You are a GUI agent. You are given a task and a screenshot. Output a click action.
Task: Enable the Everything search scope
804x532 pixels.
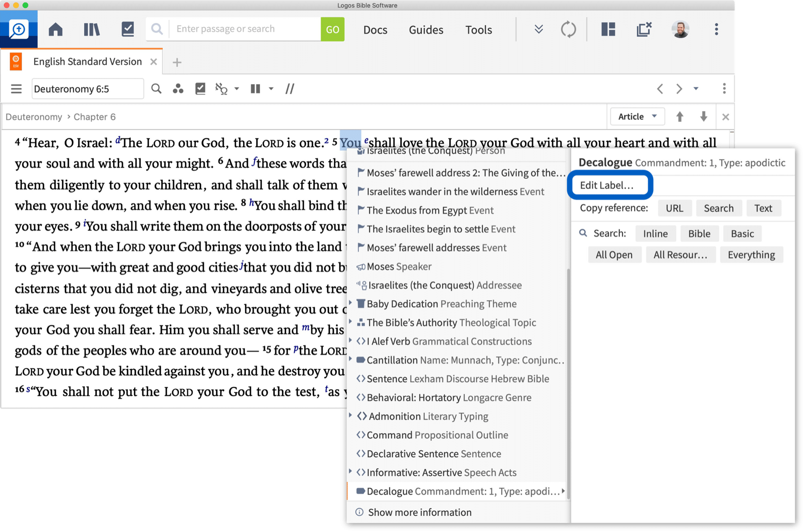coord(752,254)
